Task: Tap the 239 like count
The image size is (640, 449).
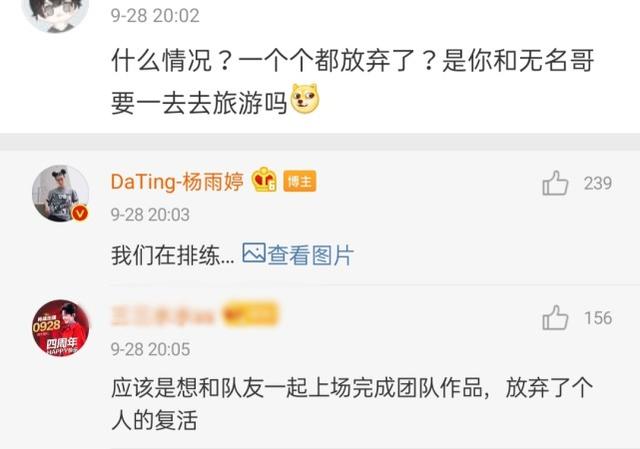Action: point(598,183)
